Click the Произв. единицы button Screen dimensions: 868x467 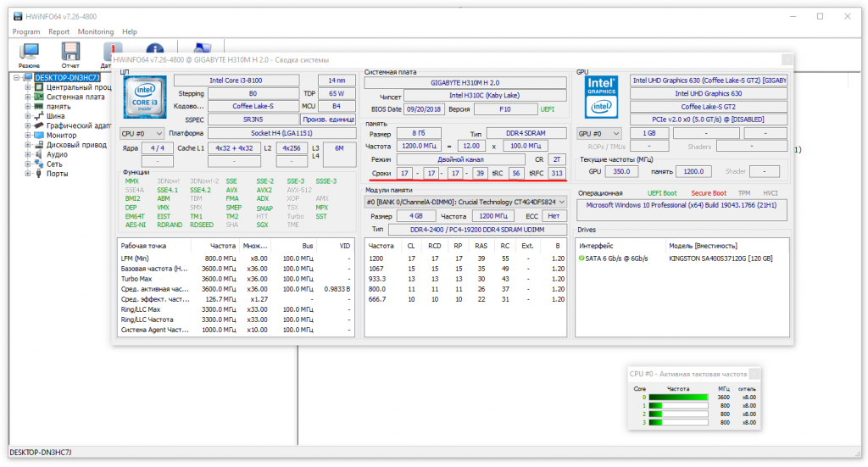click(328, 120)
